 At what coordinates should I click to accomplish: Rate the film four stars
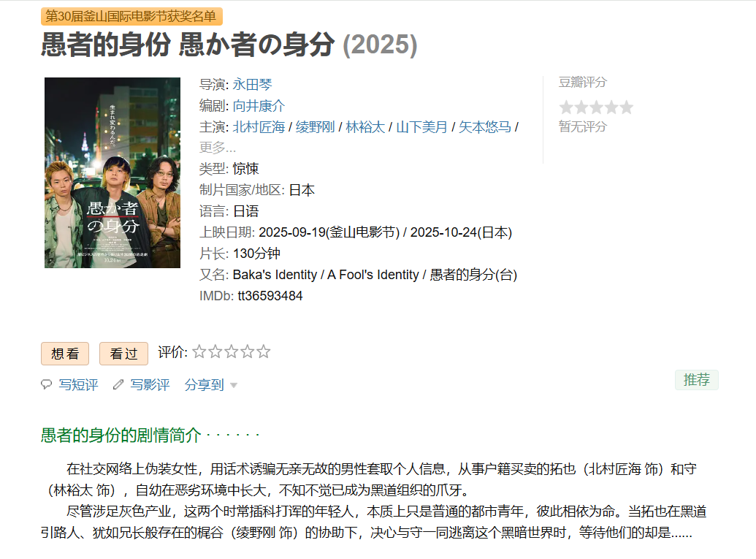(248, 351)
